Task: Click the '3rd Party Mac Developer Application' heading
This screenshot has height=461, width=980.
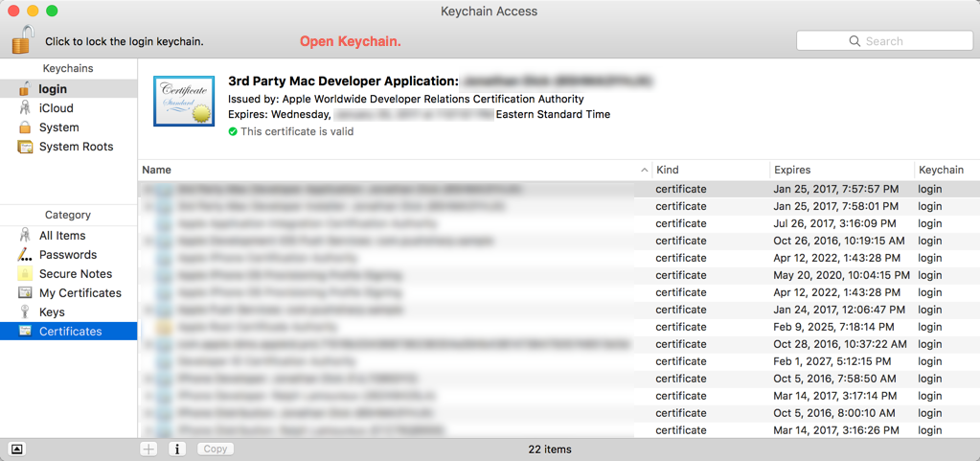Action: point(344,81)
